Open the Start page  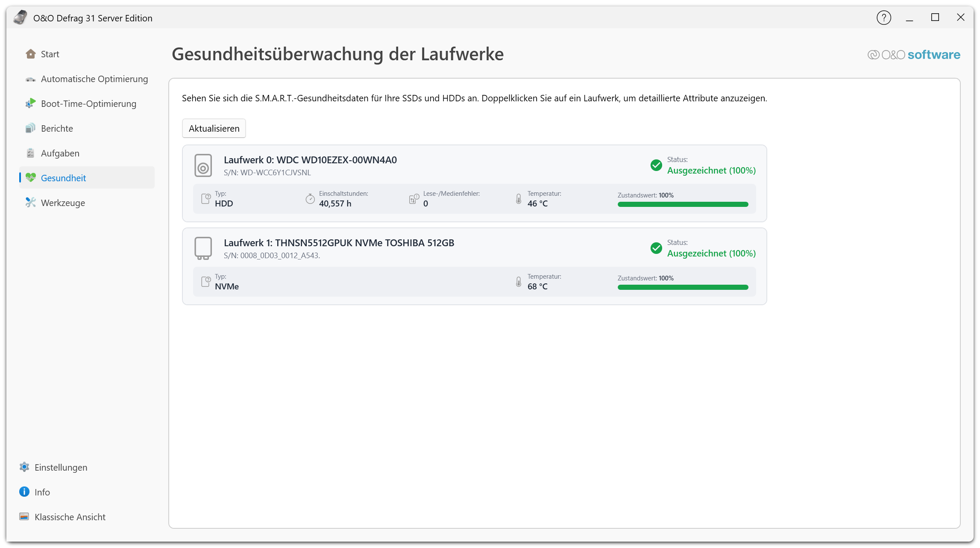coord(87,54)
